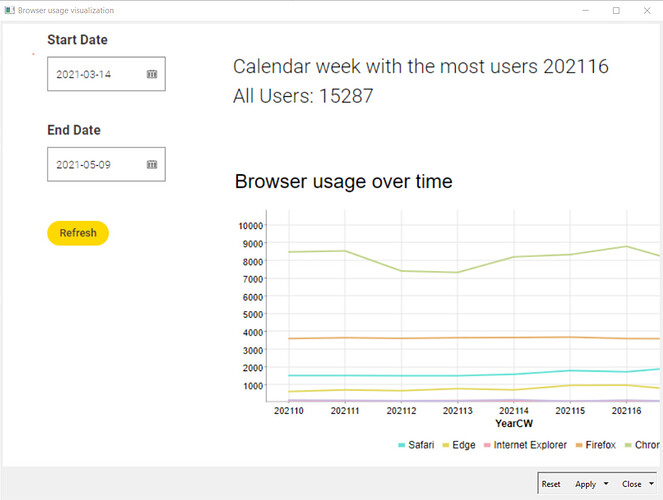Minimize the Browser usage visualization window
Image resolution: width=663 pixels, height=500 pixels.
[x=586, y=11]
